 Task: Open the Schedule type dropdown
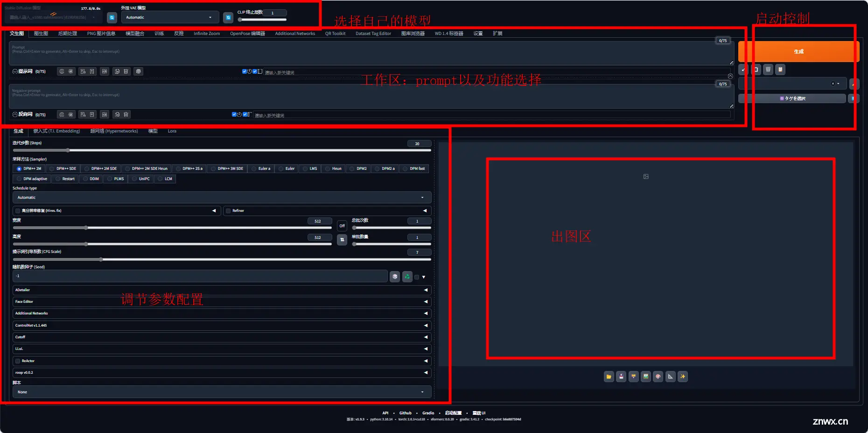(x=222, y=197)
